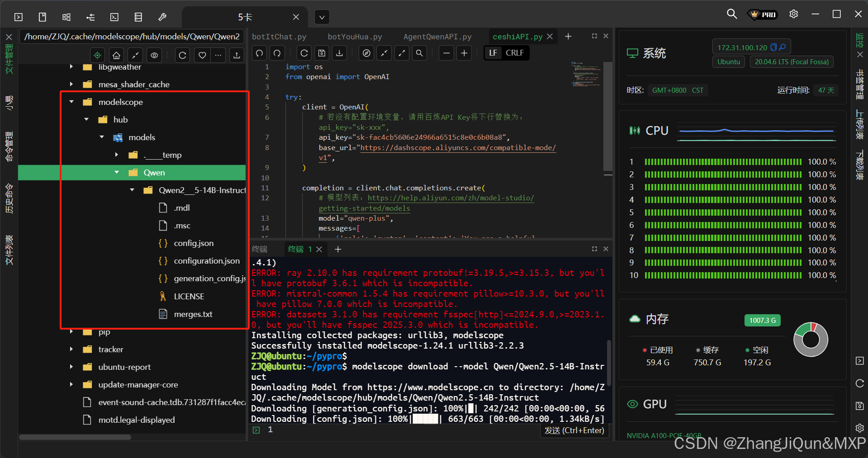Save the file in editor toolbar

pos(322,53)
